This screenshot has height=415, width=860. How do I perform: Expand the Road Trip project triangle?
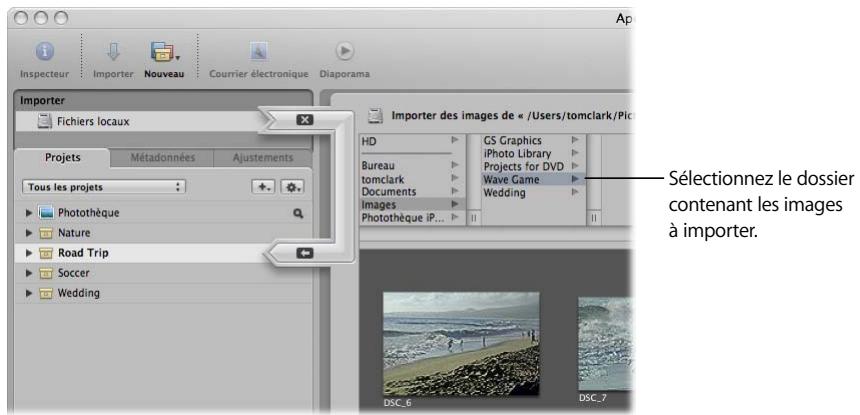click(x=29, y=253)
